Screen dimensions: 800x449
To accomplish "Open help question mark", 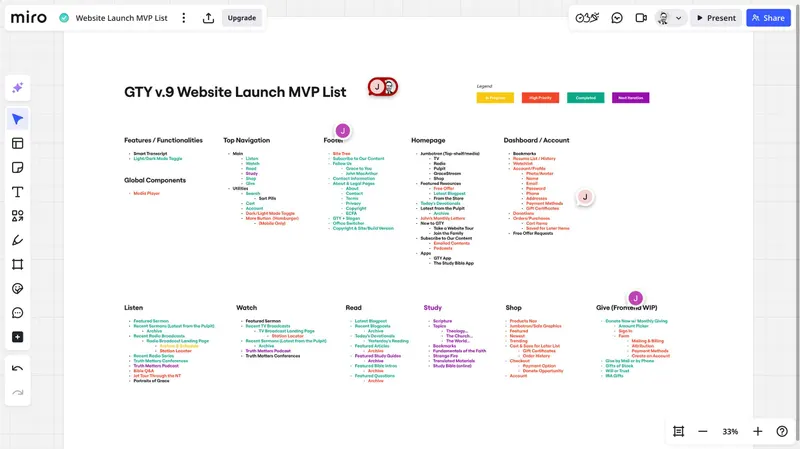I will tap(782, 432).
